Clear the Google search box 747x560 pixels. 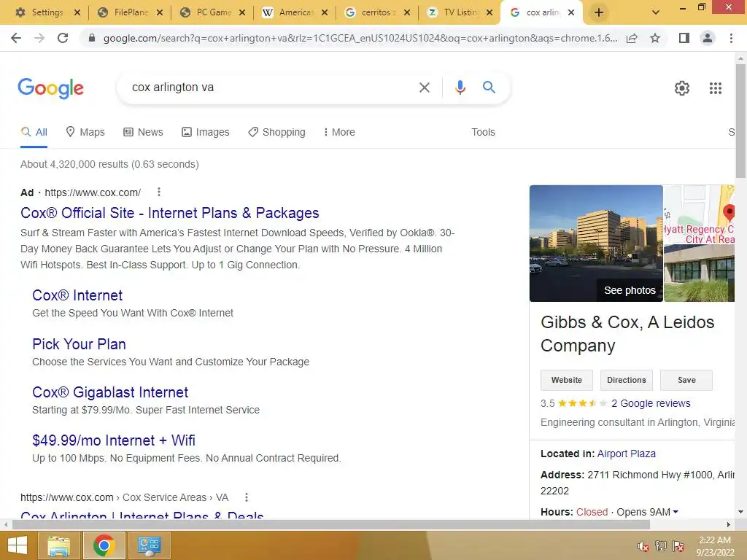tap(424, 87)
